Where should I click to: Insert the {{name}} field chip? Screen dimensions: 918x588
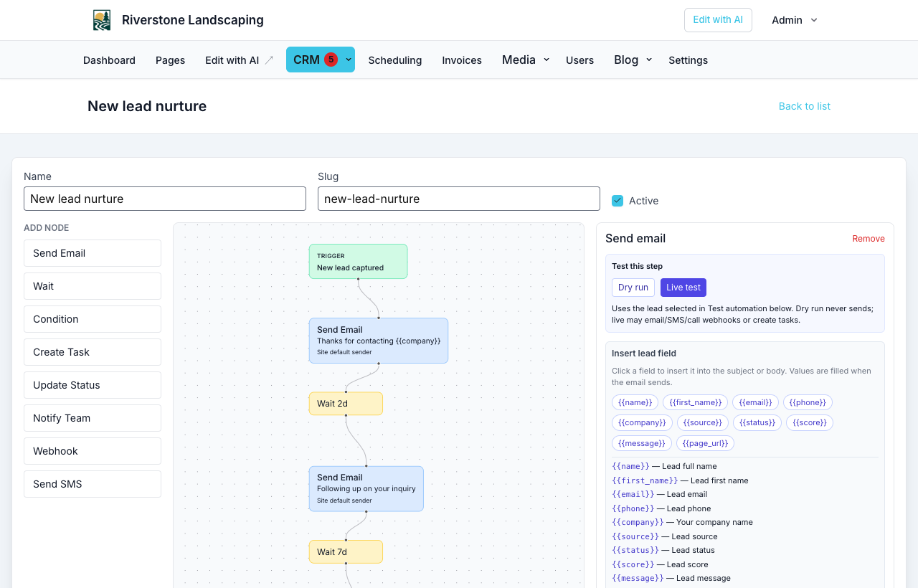(635, 402)
